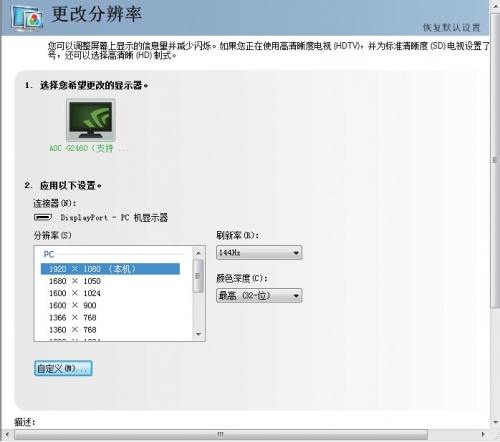Open the 刷新率 144Hz dropdown
Image resolution: width=500 pixels, height=442 pixels.
259,253
